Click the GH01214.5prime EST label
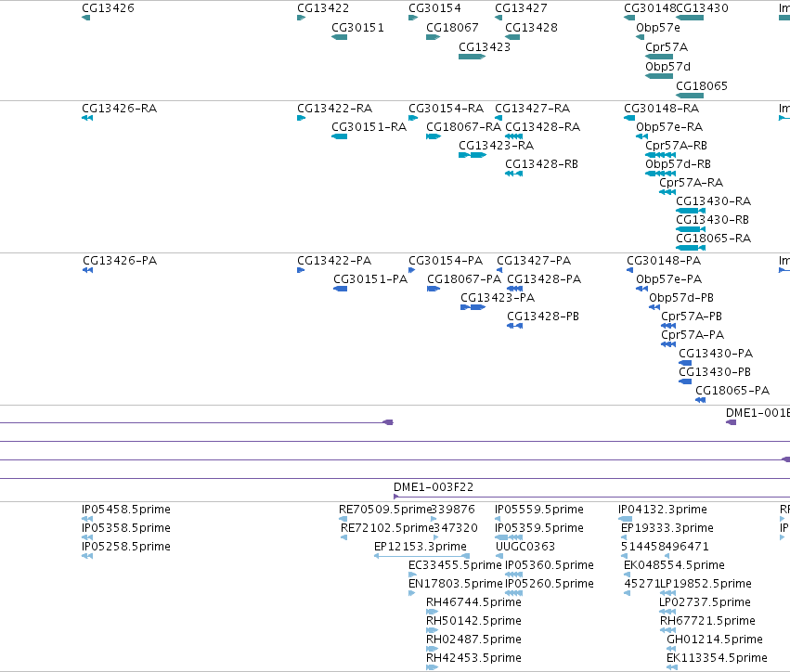 (x=715, y=640)
